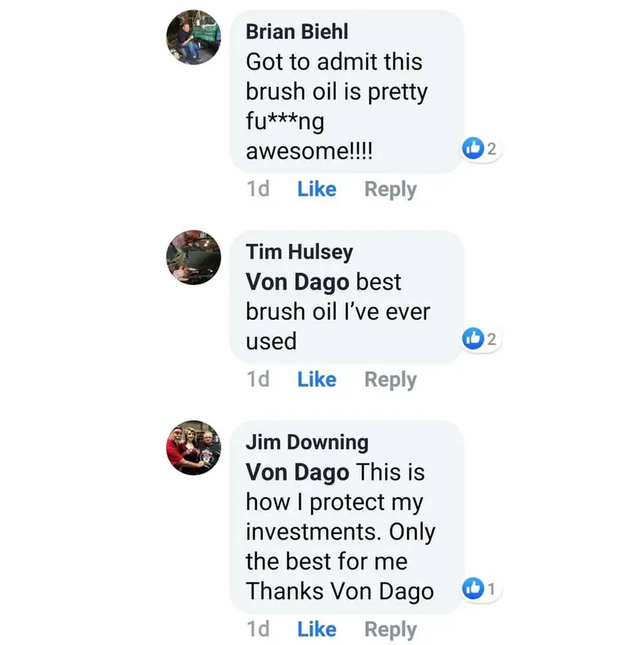The height and width of the screenshot is (645, 644).
Task: Click the 1d timestamp under Tim Hulsey's comment
Action: [x=258, y=379]
